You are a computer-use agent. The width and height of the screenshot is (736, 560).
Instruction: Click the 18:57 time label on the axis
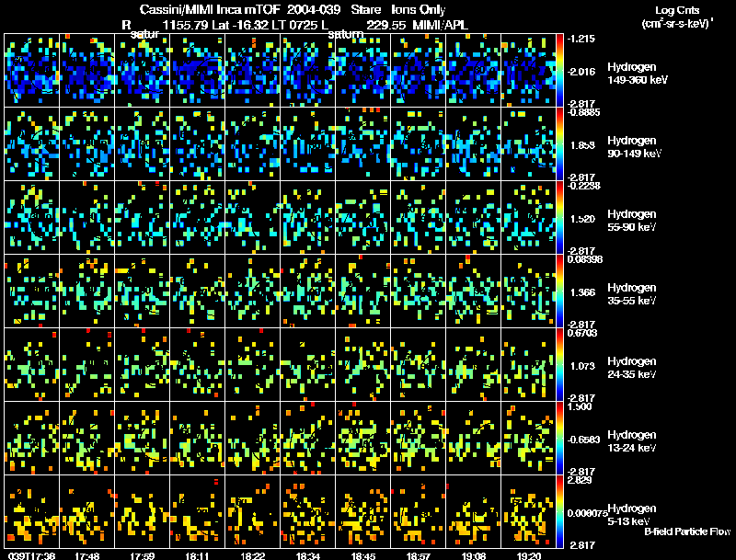[x=418, y=555]
